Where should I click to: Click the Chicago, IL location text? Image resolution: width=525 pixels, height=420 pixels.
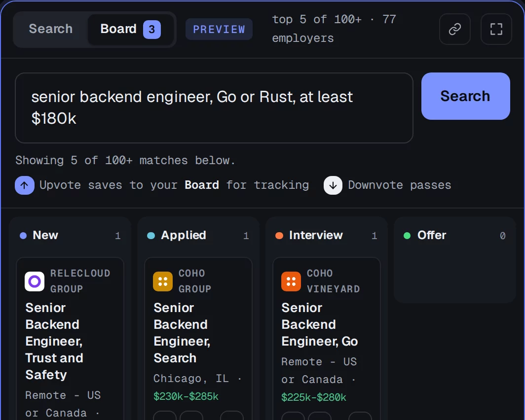pos(191,379)
